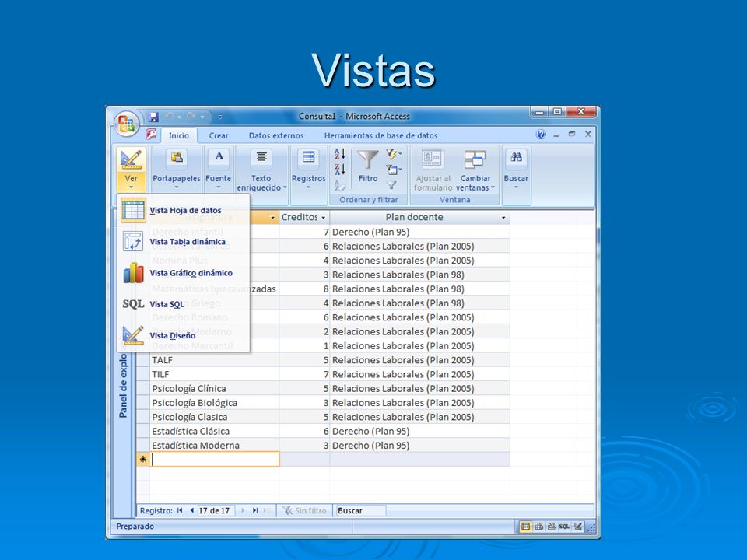Click the record number box 17 de 17
The height and width of the screenshot is (560, 747).
(216, 510)
